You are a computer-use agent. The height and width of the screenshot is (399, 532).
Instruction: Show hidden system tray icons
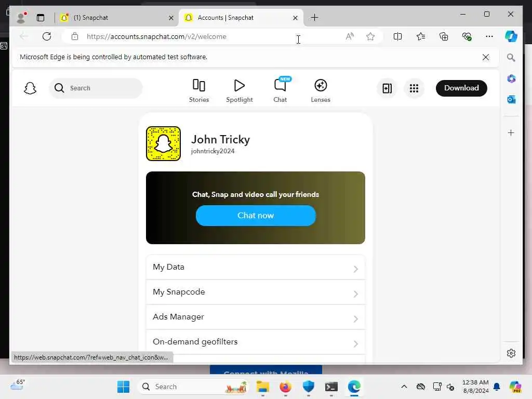point(404,387)
